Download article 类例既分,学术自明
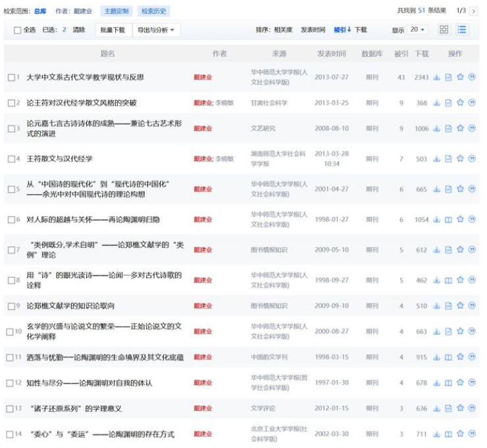 [437, 250]
